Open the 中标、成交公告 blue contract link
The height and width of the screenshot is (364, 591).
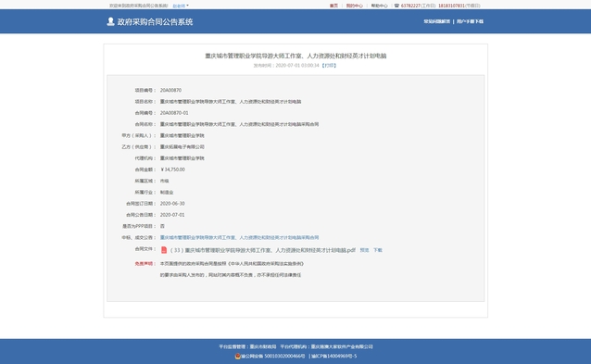(239, 237)
